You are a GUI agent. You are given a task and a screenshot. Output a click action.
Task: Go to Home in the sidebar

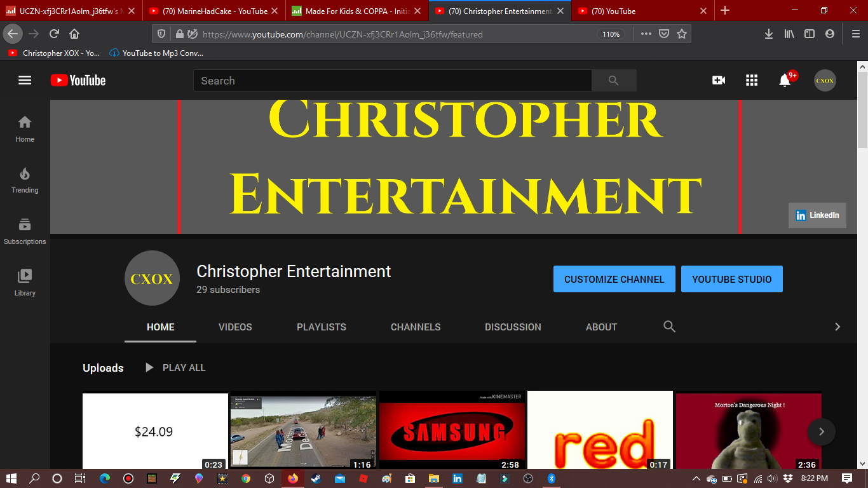click(25, 129)
